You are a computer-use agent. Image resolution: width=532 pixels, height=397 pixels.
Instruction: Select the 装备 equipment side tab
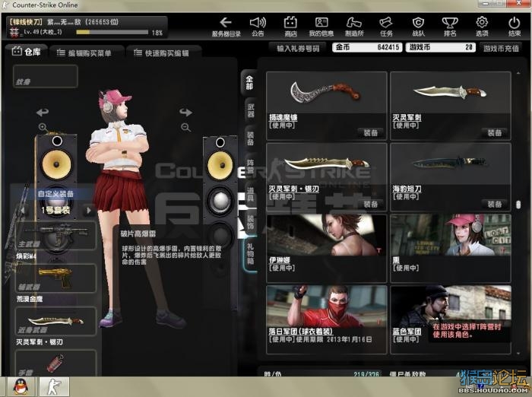pyautogui.click(x=250, y=139)
